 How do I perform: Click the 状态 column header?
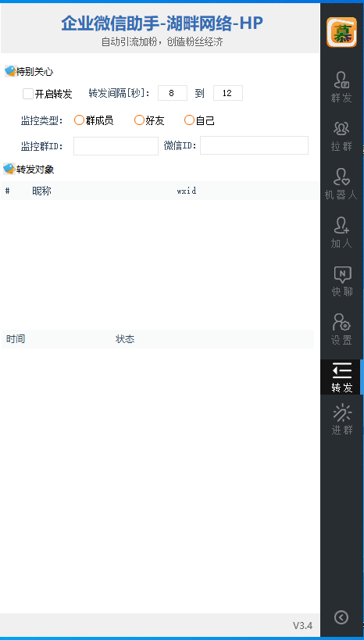(125, 339)
